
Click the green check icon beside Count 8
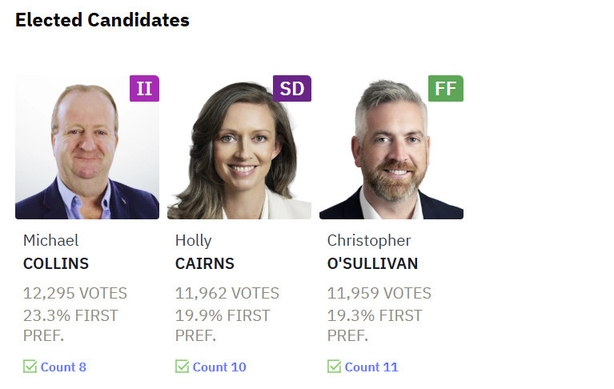tap(30, 367)
